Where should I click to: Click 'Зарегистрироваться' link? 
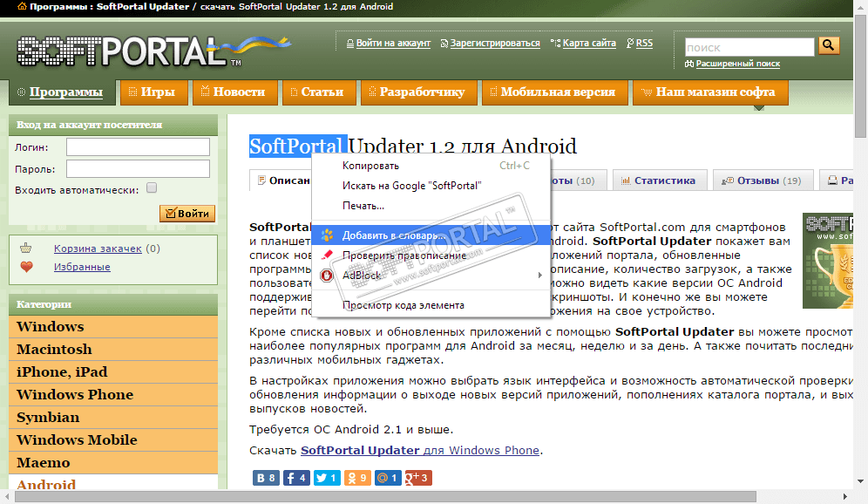(495, 44)
